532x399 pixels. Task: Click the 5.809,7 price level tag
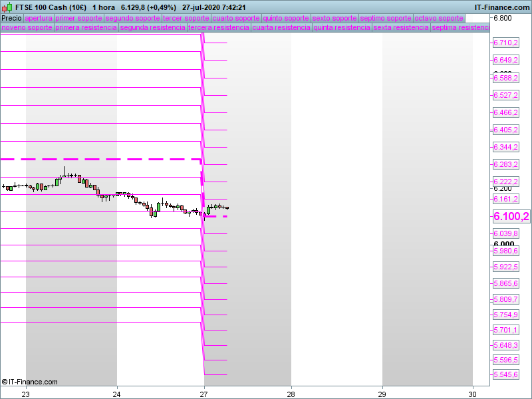506,300
